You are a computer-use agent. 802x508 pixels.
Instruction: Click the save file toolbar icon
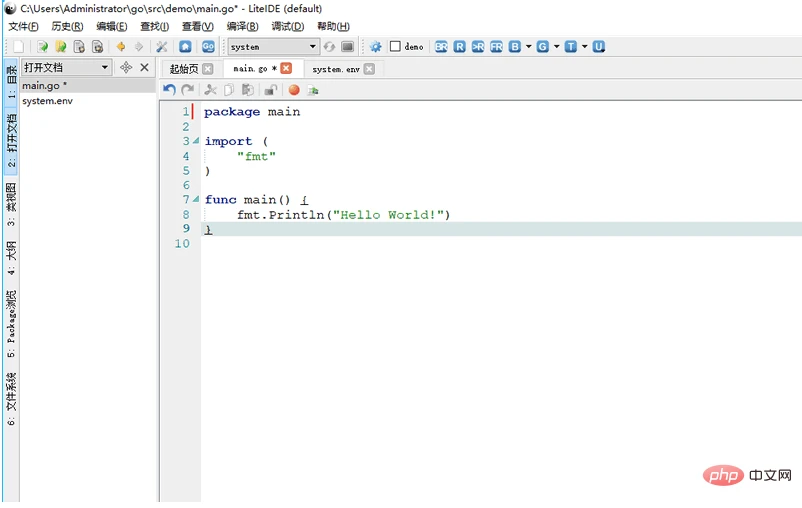click(x=79, y=47)
